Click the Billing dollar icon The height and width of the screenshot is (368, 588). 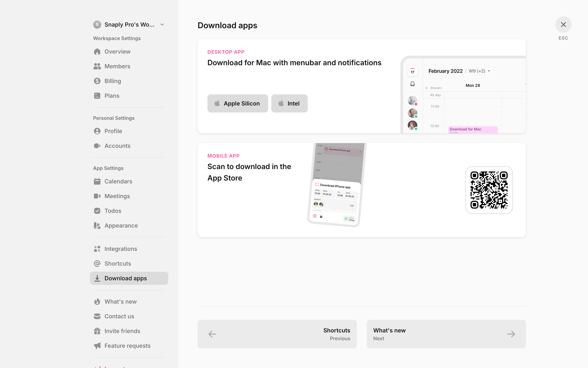point(97,81)
